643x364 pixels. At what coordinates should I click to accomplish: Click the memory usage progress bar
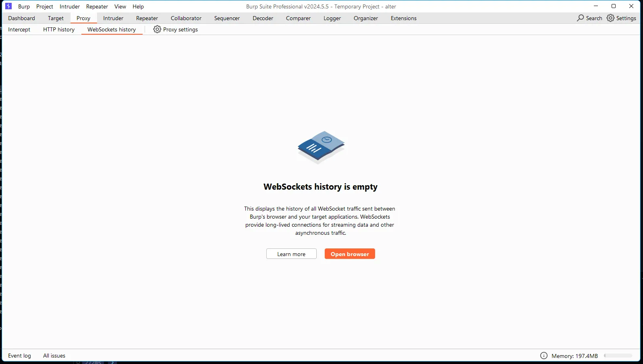tap(618, 356)
